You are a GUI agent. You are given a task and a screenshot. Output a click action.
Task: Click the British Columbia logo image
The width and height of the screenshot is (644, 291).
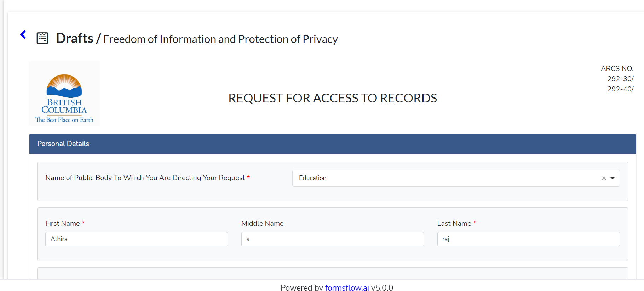point(64,94)
